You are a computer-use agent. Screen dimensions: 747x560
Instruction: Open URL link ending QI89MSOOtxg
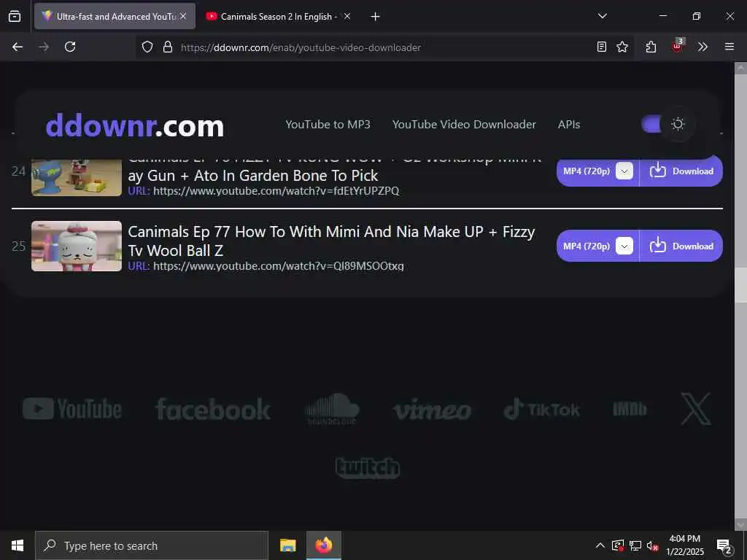pos(278,265)
